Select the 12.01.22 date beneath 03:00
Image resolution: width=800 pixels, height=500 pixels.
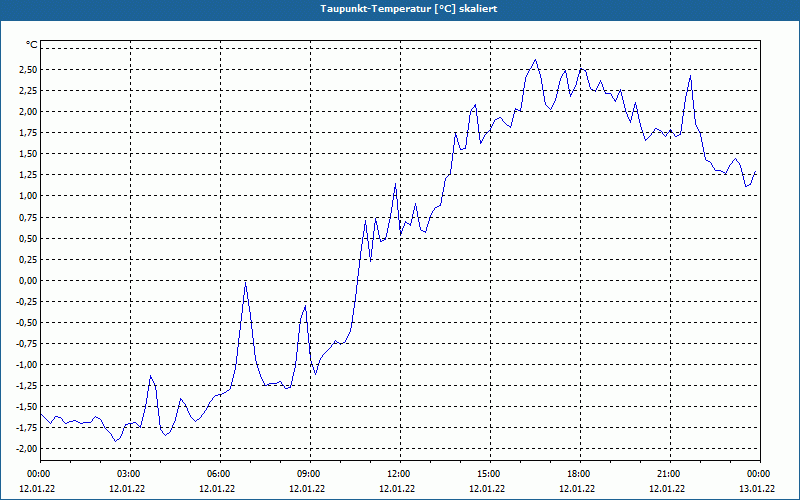pos(127,489)
